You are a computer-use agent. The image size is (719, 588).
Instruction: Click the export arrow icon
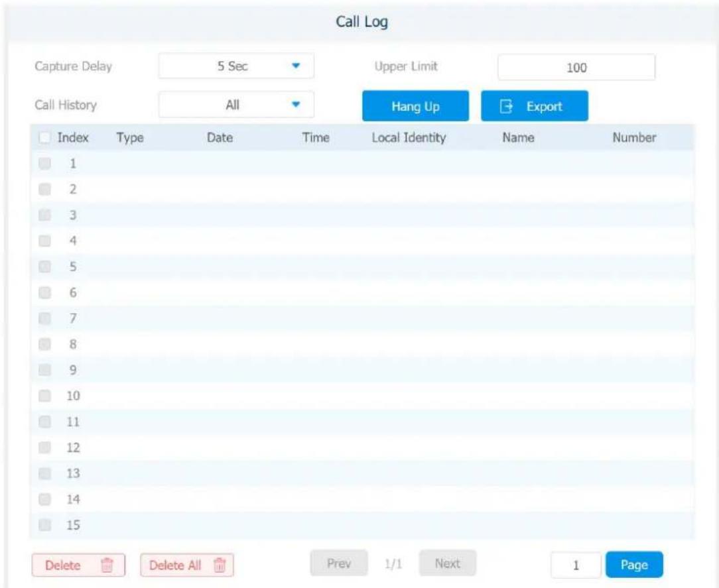click(506, 106)
